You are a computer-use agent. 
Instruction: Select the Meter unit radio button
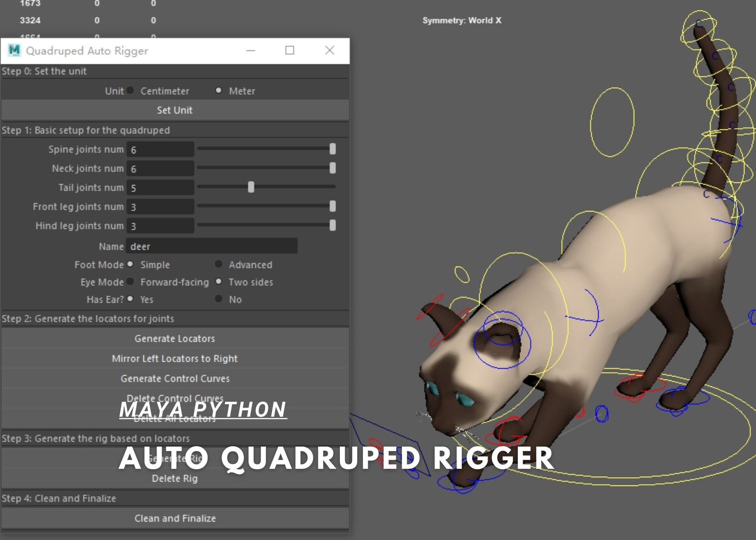[x=219, y=91]
